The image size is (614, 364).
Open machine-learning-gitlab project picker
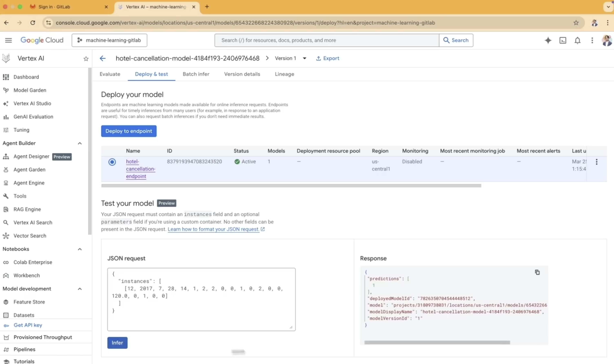109,40
